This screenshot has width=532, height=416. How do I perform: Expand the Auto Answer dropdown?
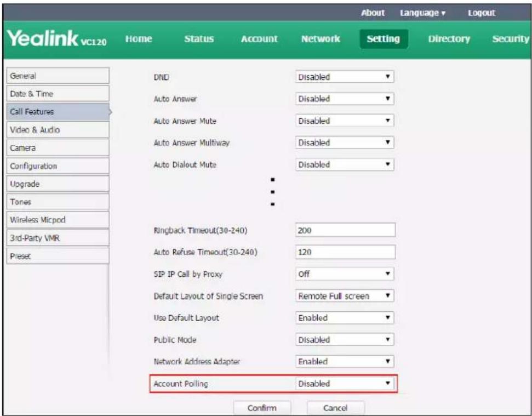[x=345, y=99]
